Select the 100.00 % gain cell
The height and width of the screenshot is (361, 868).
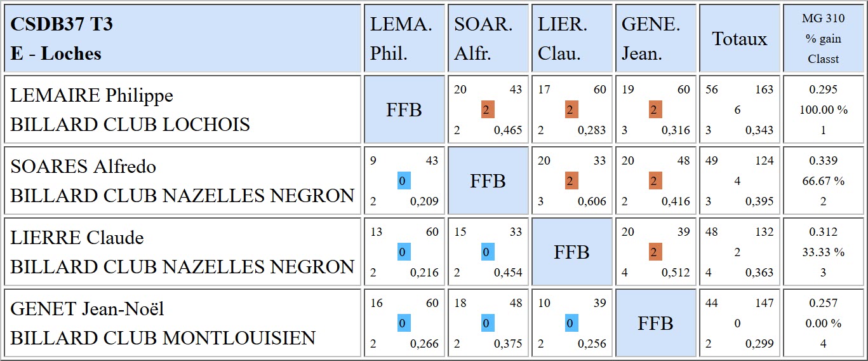(823, 110)
